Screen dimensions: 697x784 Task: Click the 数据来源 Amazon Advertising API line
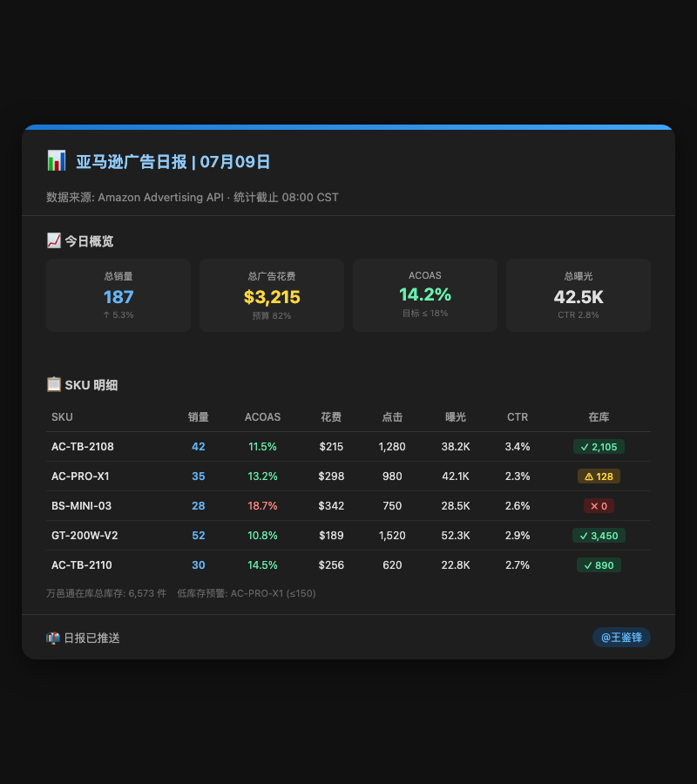[193, 198]
